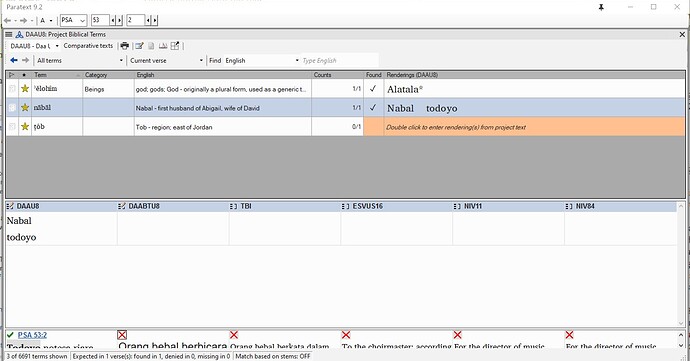Tick the checkbox in ṭôb row
Viewport: 690px width, 361px height.
pos(12,127)
